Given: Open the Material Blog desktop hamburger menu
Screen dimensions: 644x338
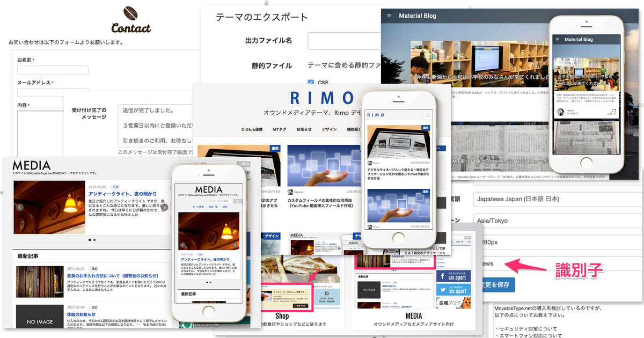Looking at the screenshot, I should click(389, 16).
